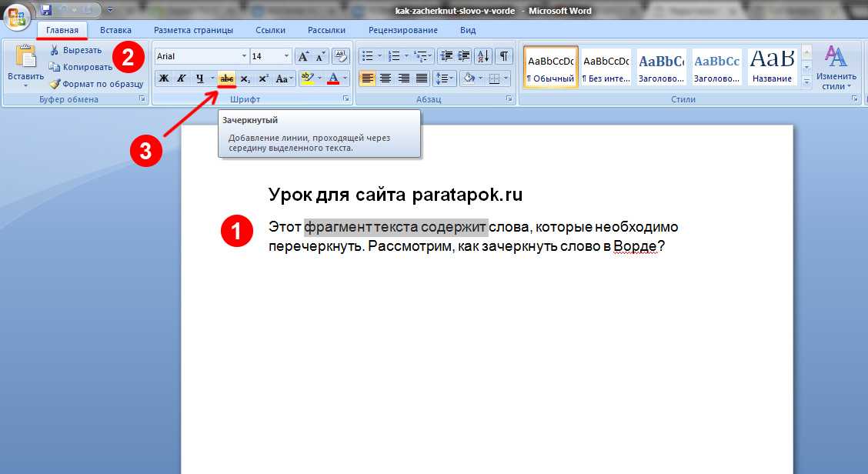Align text left

[x=368, y=78]
